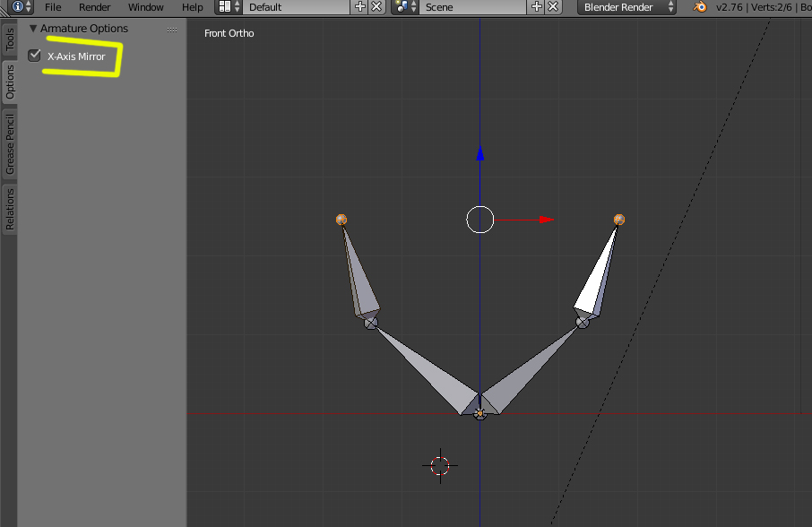Delete the current scene
This screenshot has width=812, height=527.
(x=553, y=7)
